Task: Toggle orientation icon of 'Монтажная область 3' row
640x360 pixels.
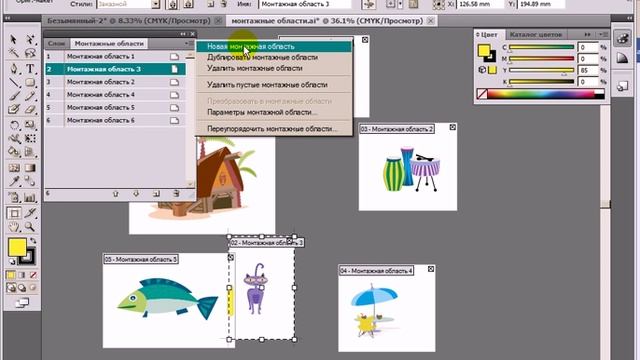Action: (x=175, y=69)
